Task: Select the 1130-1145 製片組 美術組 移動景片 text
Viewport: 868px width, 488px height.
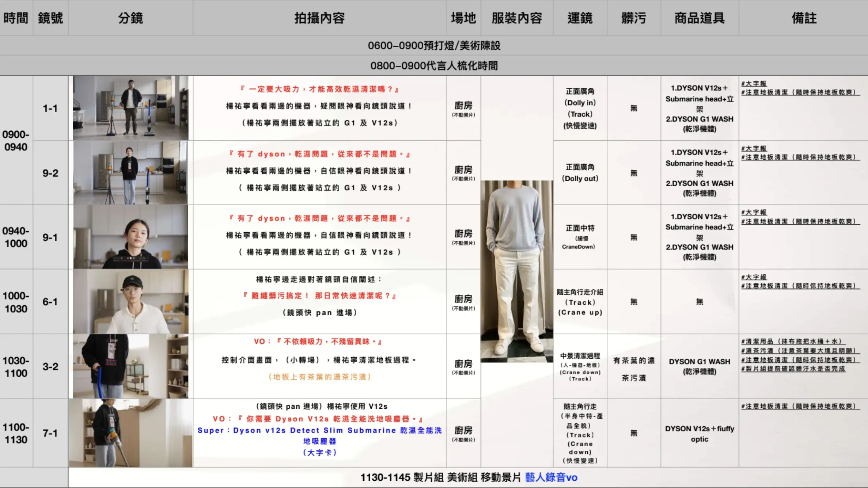Action: click(440, 477)
